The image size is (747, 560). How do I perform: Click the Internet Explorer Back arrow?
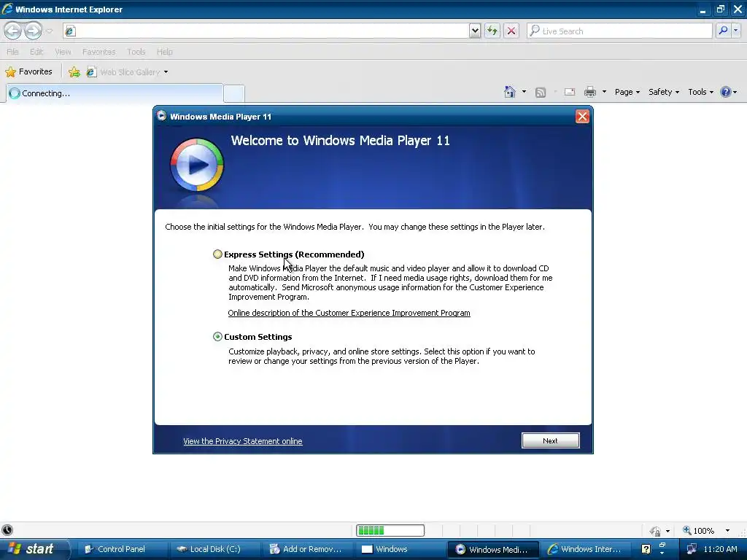13,31
